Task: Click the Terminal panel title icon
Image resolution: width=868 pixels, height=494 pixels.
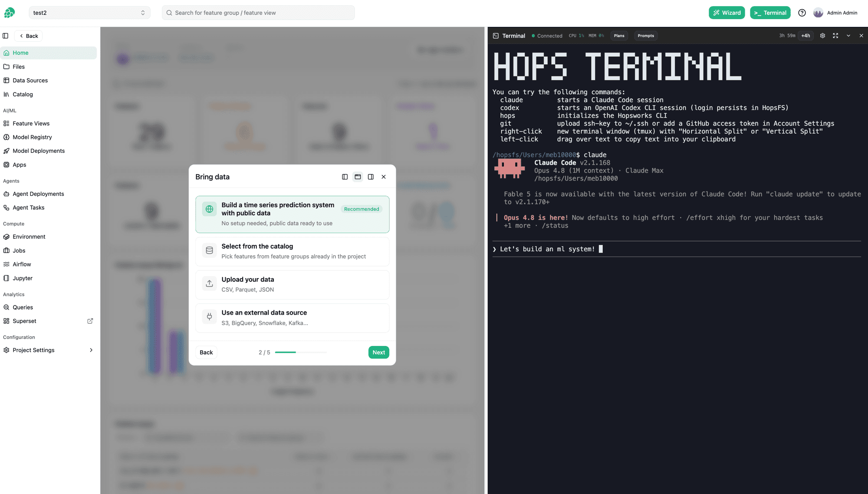Action: pyautogui.click(x=496, y=36)
